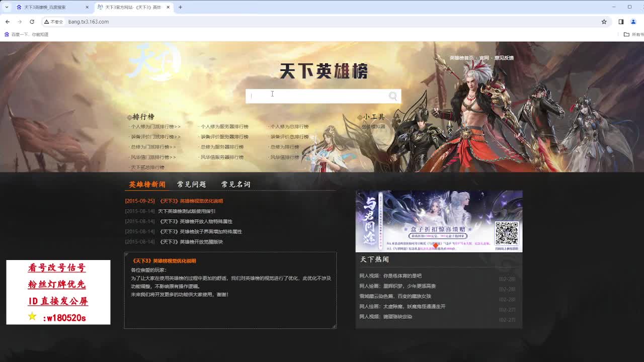
Task: Click the 天下英雄榜 page title
Action: tap(324, 71)
